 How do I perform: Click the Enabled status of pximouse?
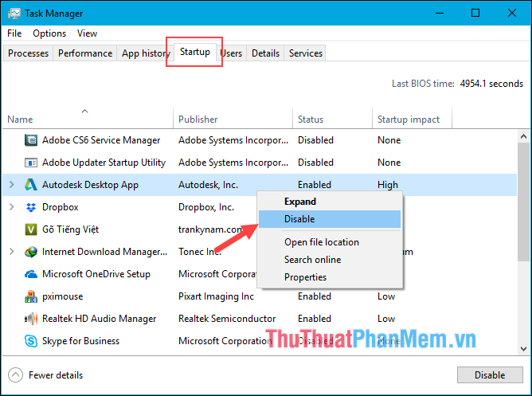[314, 296]
